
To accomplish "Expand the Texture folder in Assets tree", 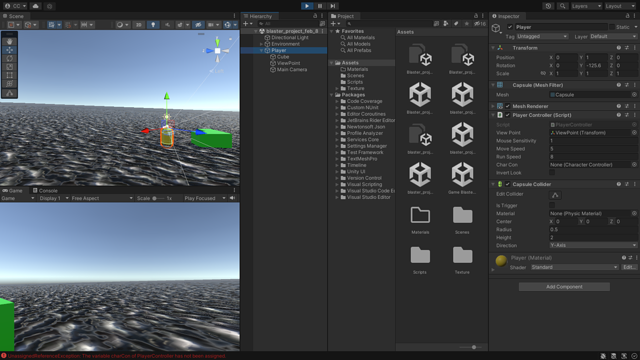I will (x=337, y=89).
